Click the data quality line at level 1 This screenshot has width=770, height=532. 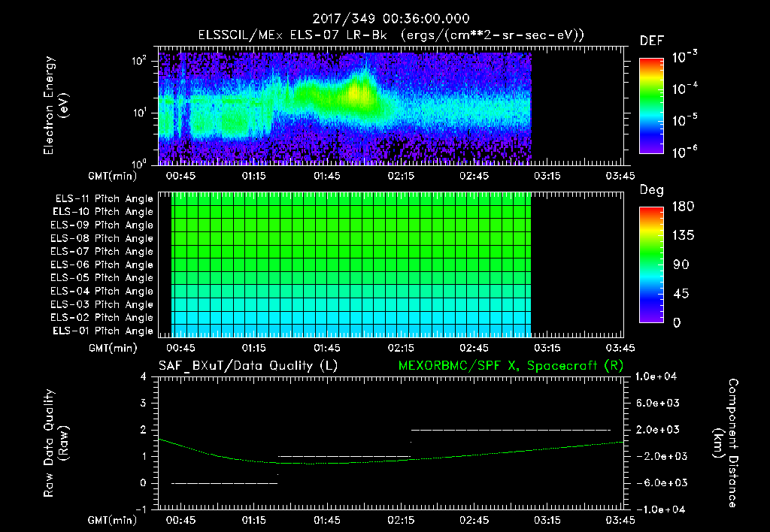[344, 456]
